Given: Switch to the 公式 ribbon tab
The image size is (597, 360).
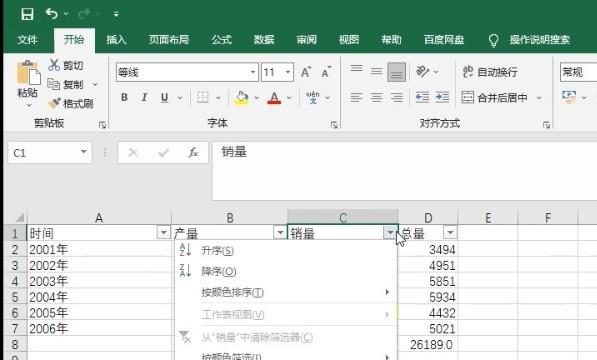Looking at the screenshot, I should click(x=222, y=40).
